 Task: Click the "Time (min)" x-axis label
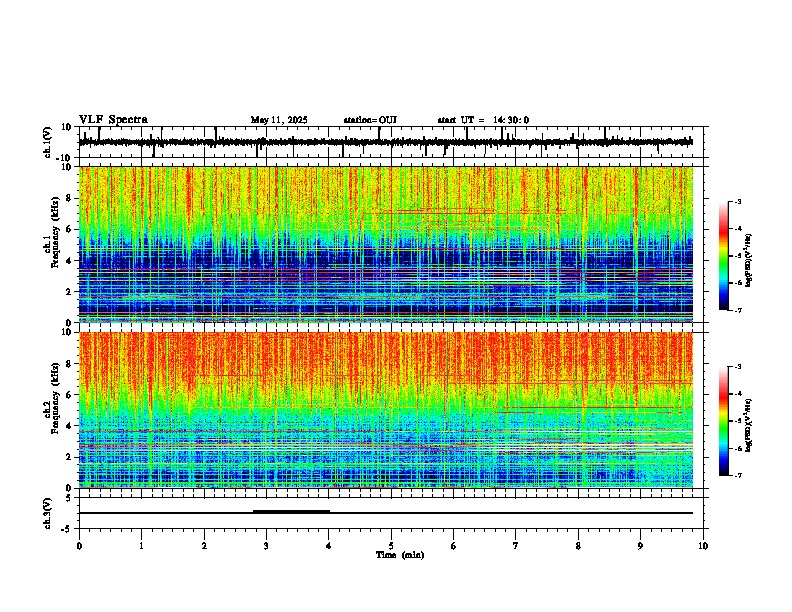click(400, 555)
